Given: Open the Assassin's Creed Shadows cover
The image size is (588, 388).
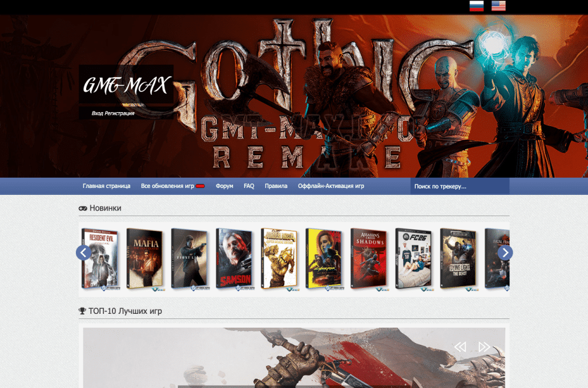Looking at the screenshot, I should click(x=369, y=259).
